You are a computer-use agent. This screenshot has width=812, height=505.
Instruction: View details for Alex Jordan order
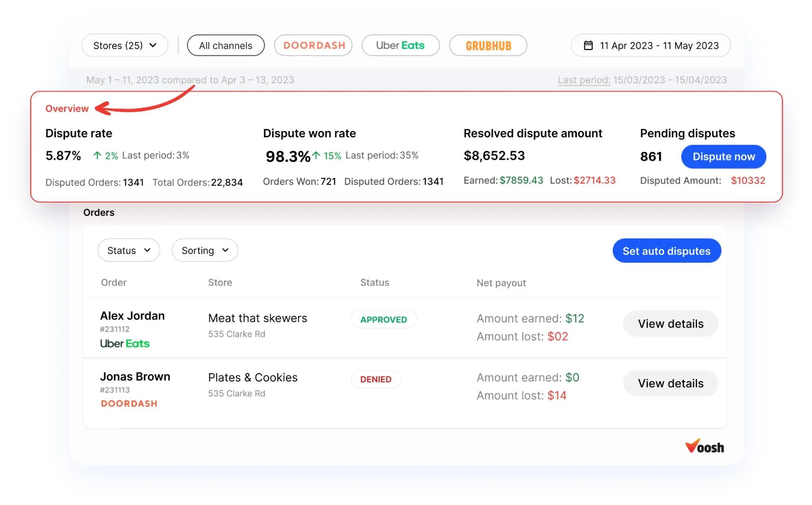click(x=670, y=324)
